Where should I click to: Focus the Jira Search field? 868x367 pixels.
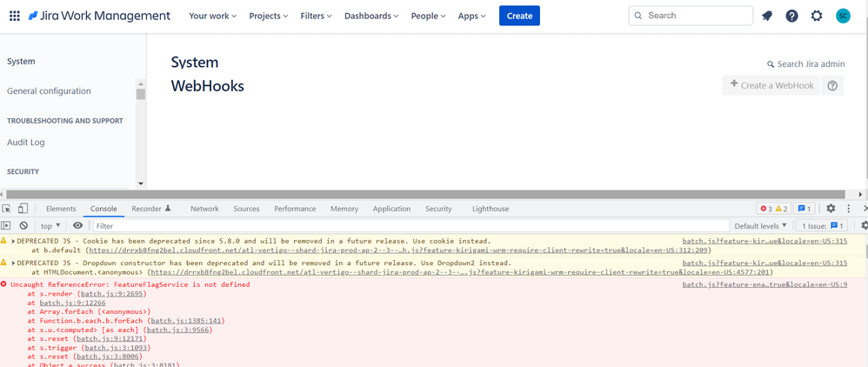[691, 16]
